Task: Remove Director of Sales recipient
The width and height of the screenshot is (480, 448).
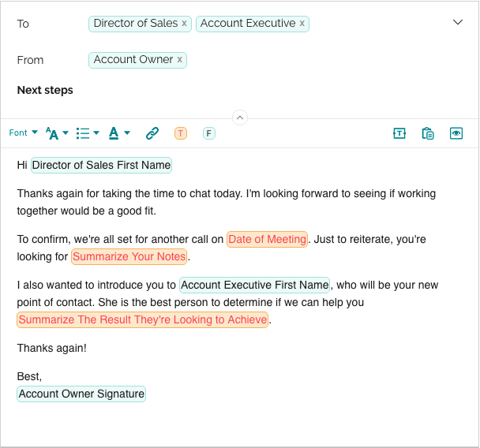Action: tap(185, 24)
